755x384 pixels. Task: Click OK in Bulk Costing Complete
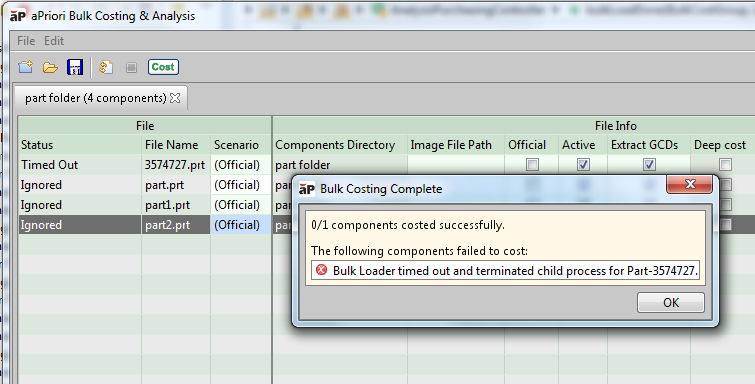[x=671, y=303]
